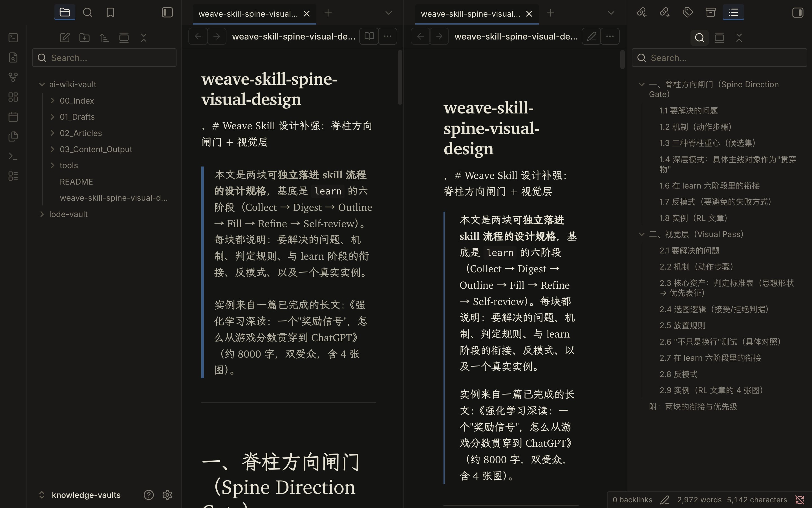Open right pane tab list dropdown
Image resolution: width=812 pixels, height=508 pixels.
[611, 13]
